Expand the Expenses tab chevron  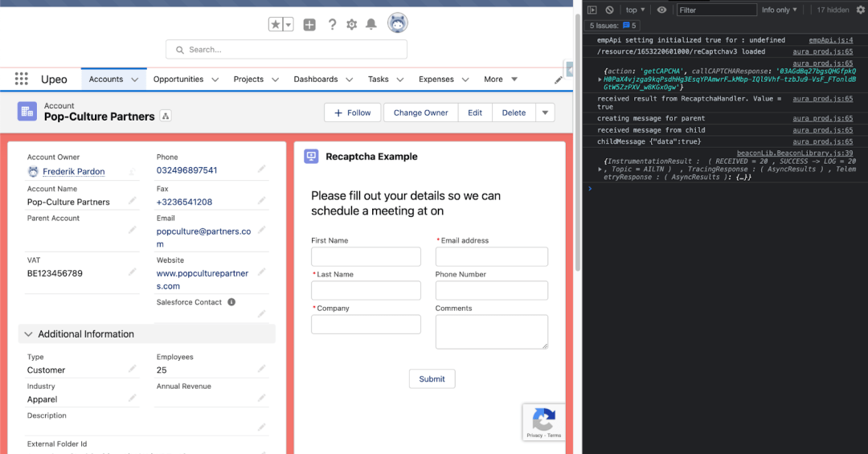click(x=465, y=80)
